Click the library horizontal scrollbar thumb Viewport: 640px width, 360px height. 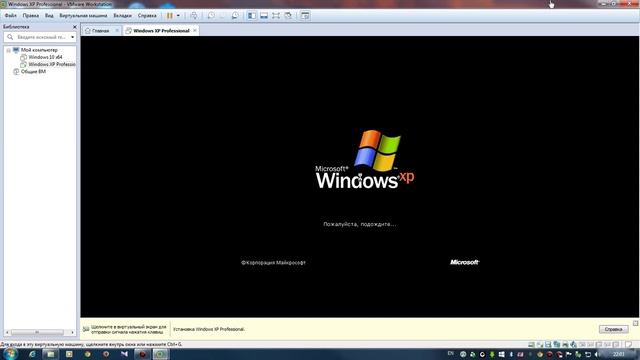click(37, 332)
